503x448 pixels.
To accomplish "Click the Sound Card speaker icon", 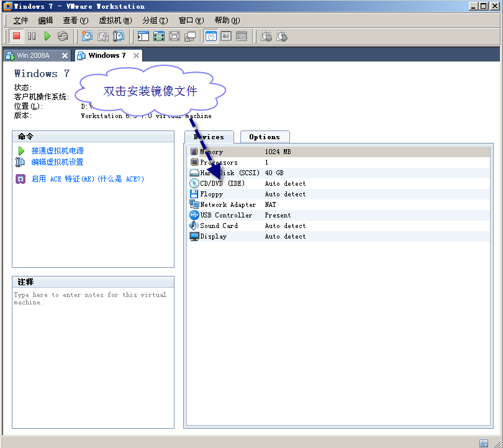I will pyautogui.click(x=194, y=226).
